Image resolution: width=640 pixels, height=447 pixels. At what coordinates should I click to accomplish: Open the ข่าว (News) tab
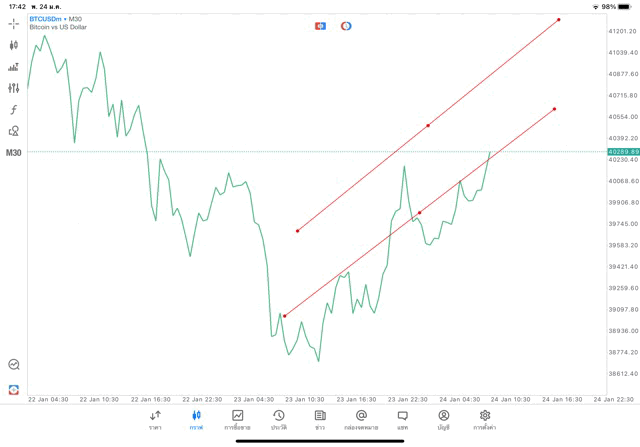click(x=320, y=419)
